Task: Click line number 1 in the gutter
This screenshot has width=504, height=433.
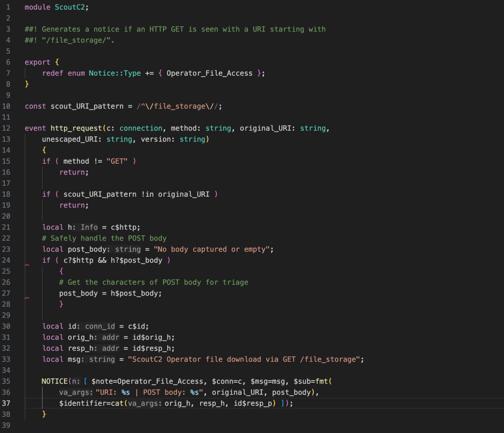Action: coord(8,7)
